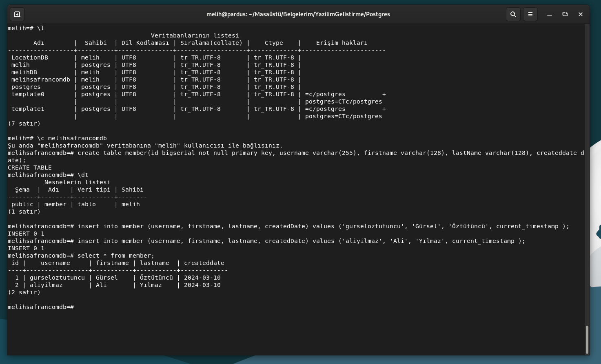
Task: Open the terminal search tool
Action: tap(513, 14)
